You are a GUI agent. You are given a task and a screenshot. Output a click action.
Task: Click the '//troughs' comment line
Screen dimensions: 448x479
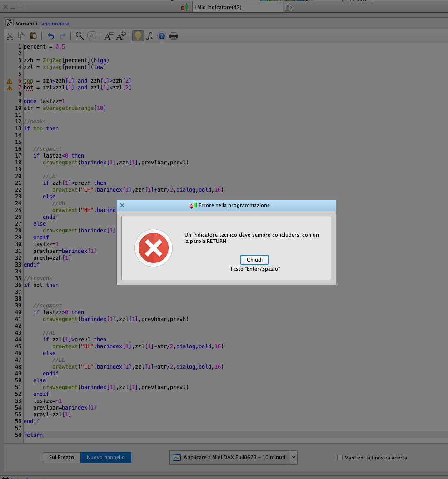[x=38, y=278]
